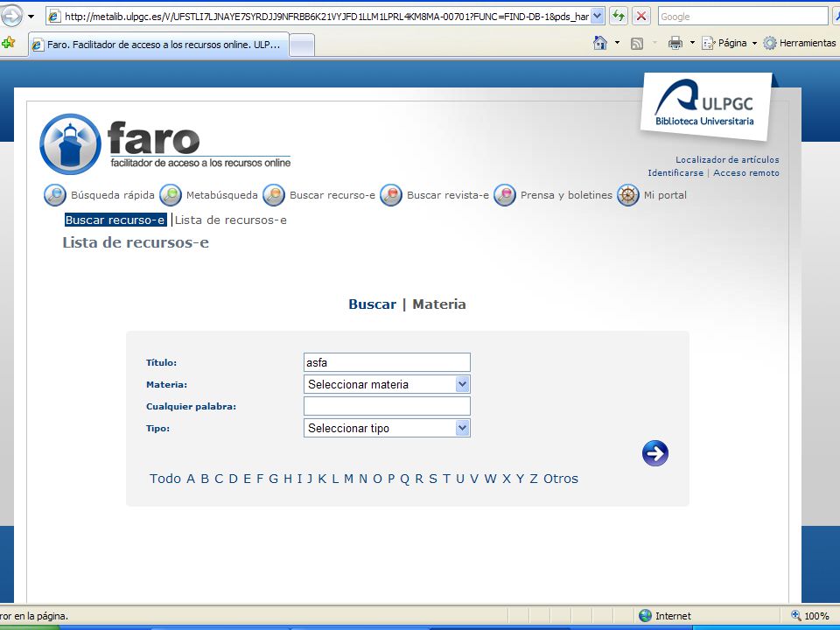Open Herramientas gear menu
This screenshot has height=630, width=840.
pos(800,43)
